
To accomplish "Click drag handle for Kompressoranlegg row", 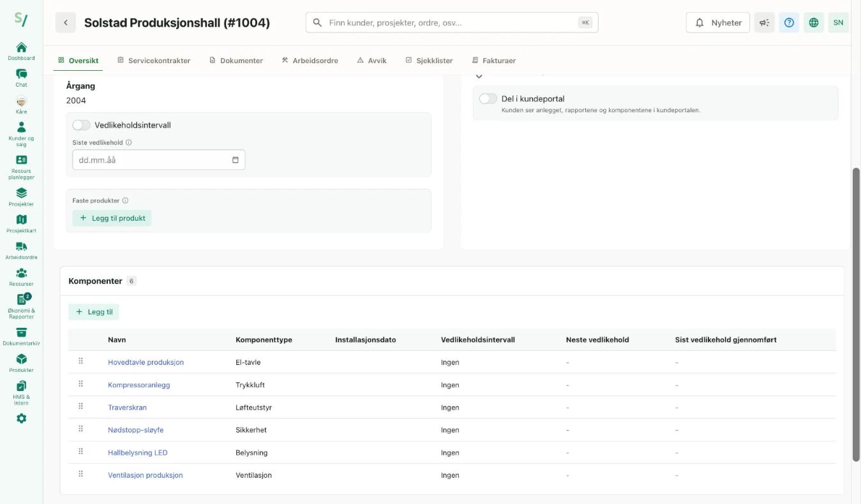I will click(81, 384).
